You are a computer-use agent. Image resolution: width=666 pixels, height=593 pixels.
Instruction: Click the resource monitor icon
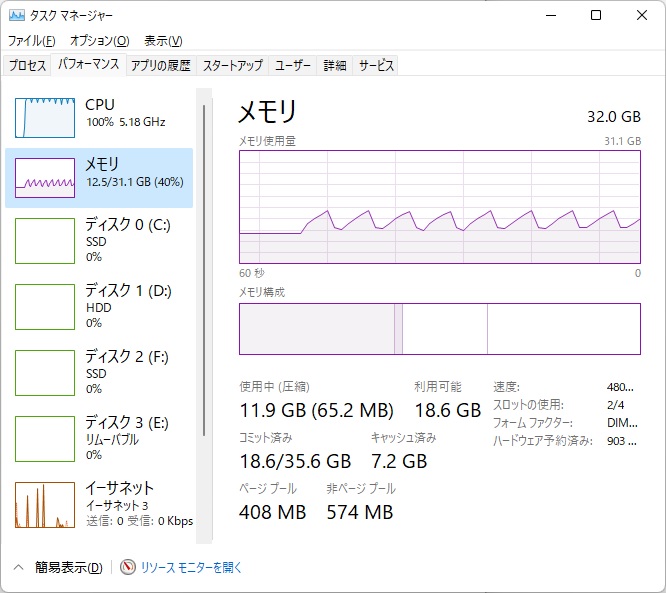pyautogui.click(x=127, y=567)
